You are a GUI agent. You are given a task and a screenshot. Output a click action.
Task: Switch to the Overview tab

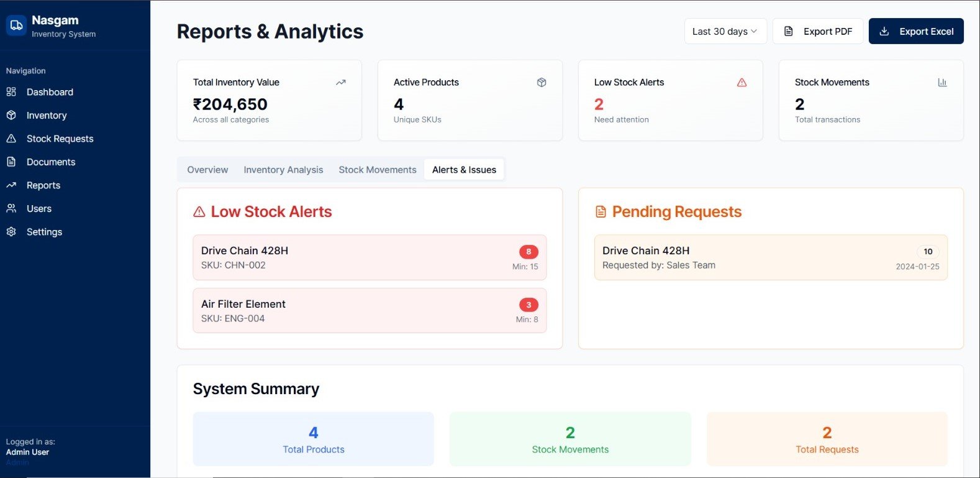coord(207,170)
